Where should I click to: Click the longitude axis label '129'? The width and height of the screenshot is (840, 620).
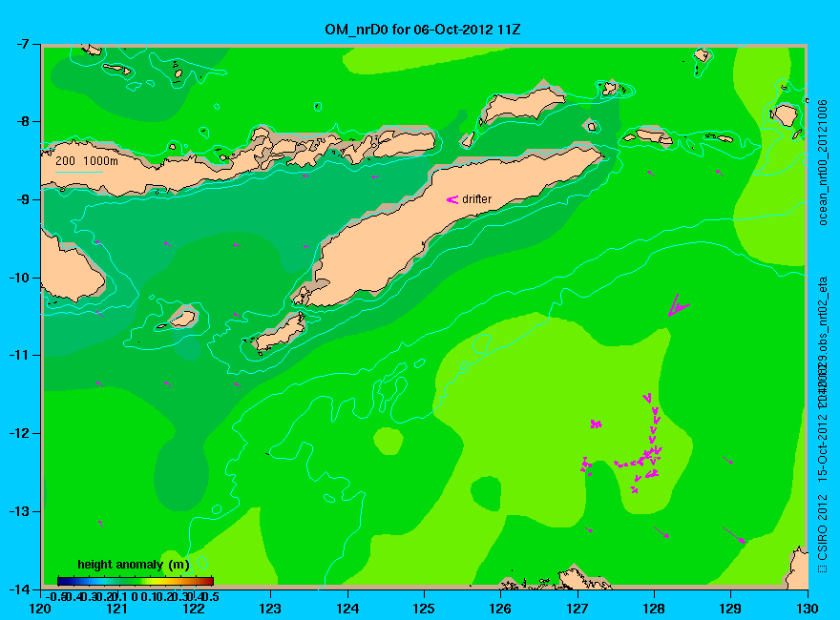tap(731, 609)
